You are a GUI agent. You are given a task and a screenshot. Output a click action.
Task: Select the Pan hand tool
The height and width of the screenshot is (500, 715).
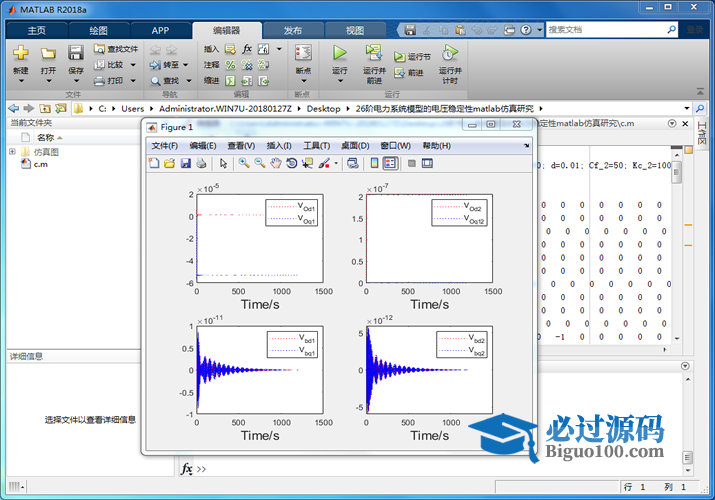pyautogui.click(x=275, y=163)
